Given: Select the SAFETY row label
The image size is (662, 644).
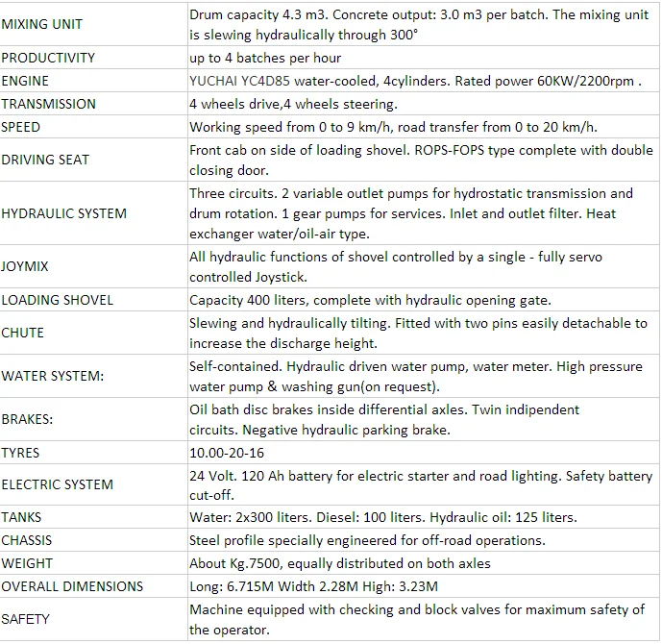Looking at the screenshot, I should (26, 619).
